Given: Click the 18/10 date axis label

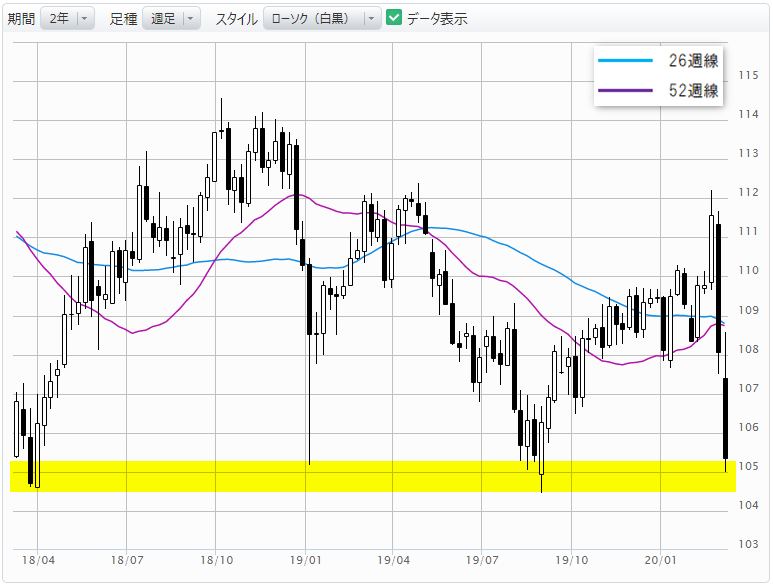Looking at the screenshot, I should pyautogui.click(x=216, y=560).
